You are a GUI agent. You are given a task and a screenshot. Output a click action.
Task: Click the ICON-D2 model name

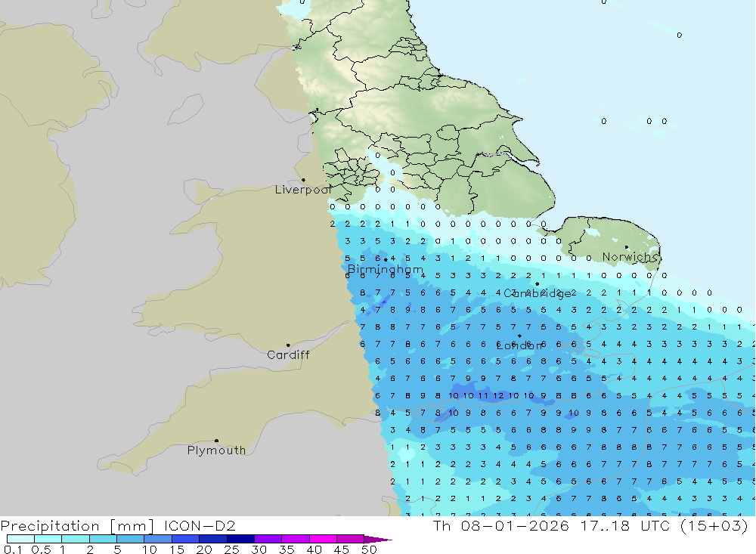tap(200, 525)
